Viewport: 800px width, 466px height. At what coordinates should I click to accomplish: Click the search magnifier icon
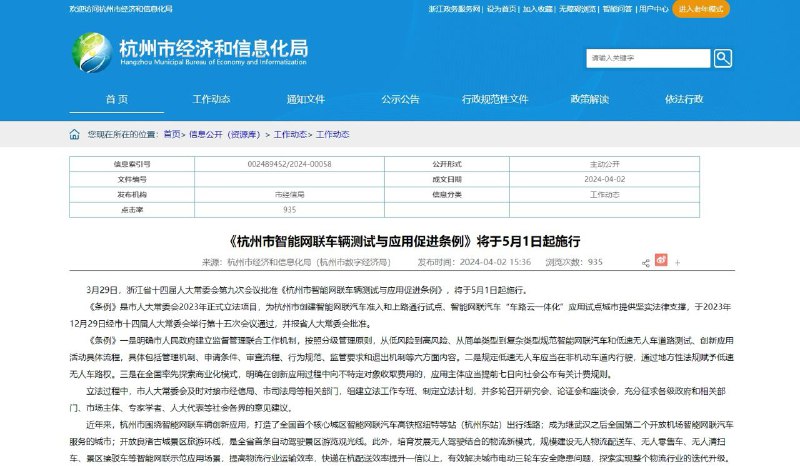pos(722,58)
